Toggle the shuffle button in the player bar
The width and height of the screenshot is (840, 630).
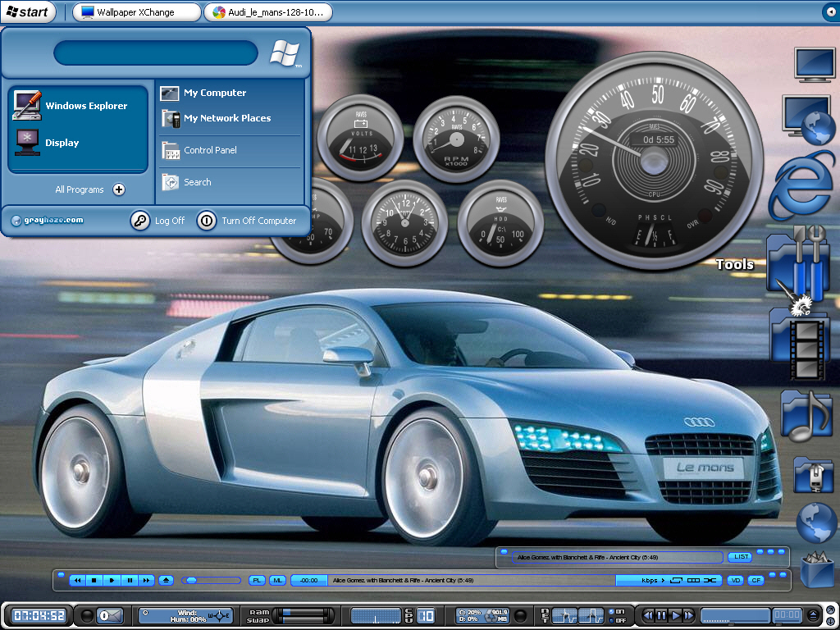pyautogui.click(x=710, y=580)
